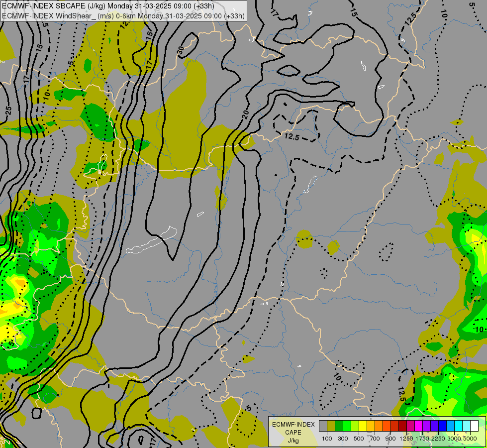This screenshot has height=448, width=487.
Task: Click the 5000 legend tick label
Action: click(x=470, y=439)
